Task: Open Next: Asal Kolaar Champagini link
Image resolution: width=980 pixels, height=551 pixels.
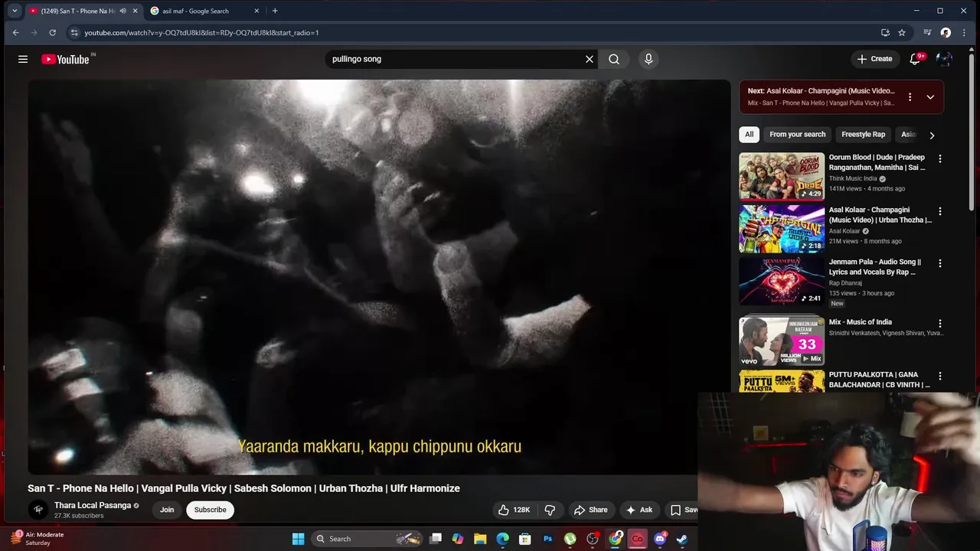Action: [x=821, y=91]
